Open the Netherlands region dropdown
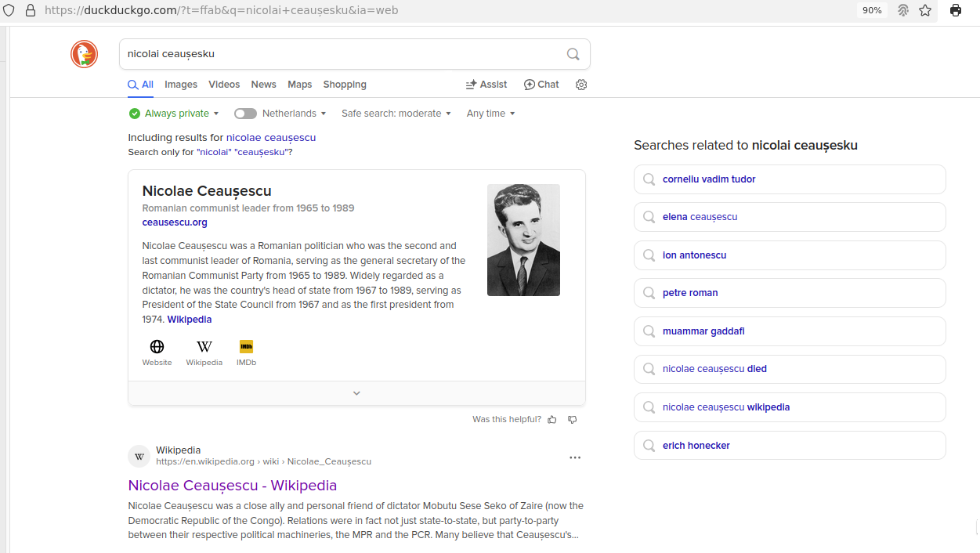The image size is (980, 553). tap(295, 114)
